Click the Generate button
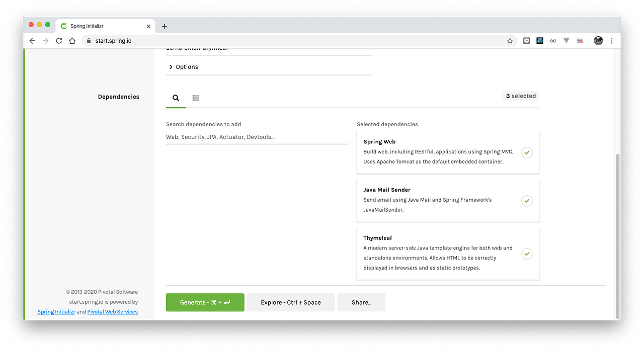The height and width of the screenshot is (351, 644). pos(205,302)
